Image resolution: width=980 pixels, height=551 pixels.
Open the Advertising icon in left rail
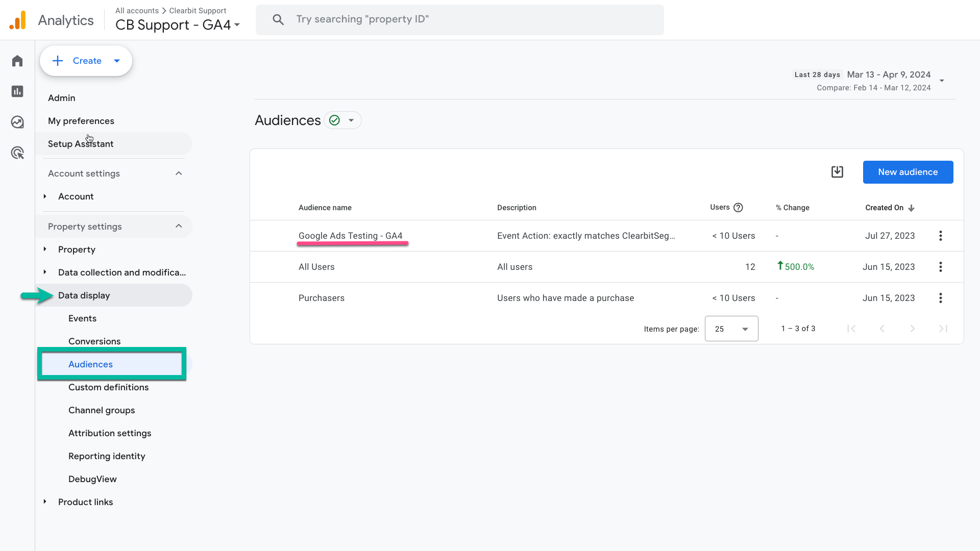(17, 153)
